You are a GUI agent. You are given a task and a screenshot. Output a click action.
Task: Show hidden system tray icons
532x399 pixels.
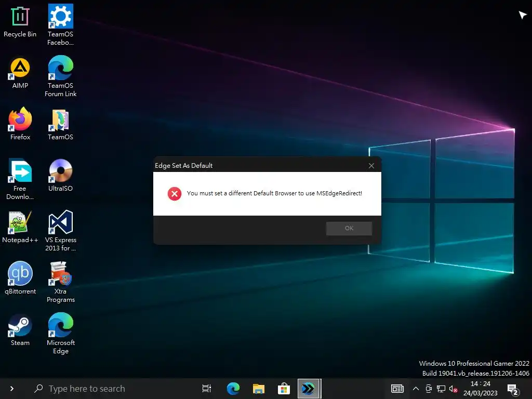point(416,389)
